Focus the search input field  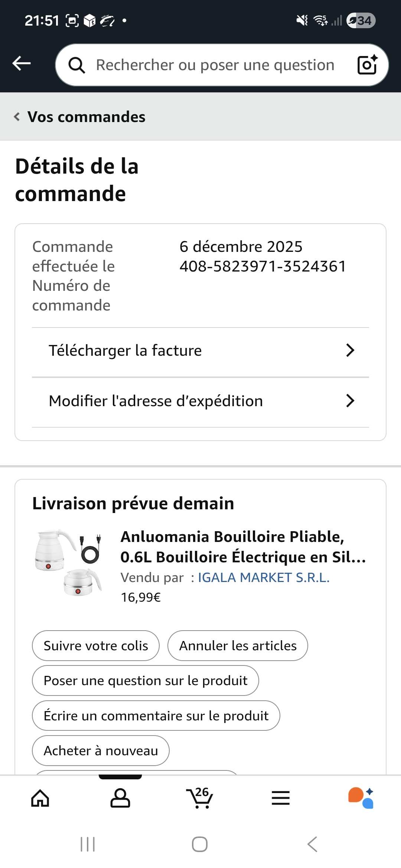point(215,65)
